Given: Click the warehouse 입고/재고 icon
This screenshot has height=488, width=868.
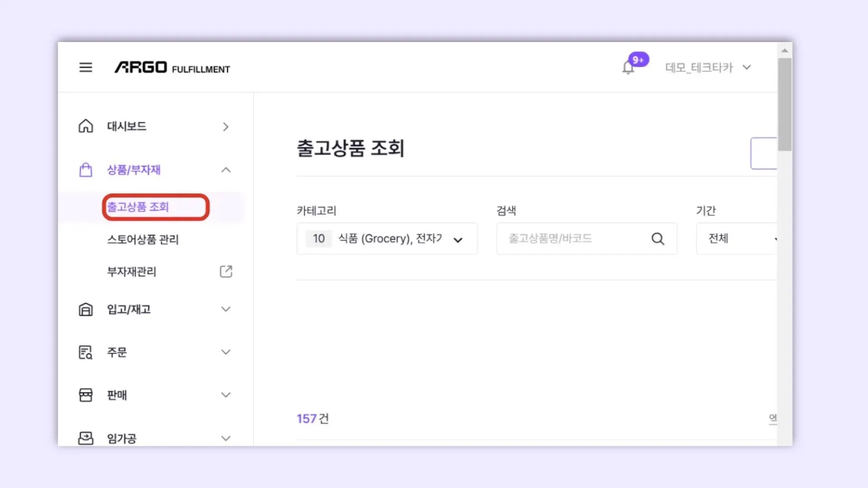Looking at the screenshot, I should coord(85,310).
